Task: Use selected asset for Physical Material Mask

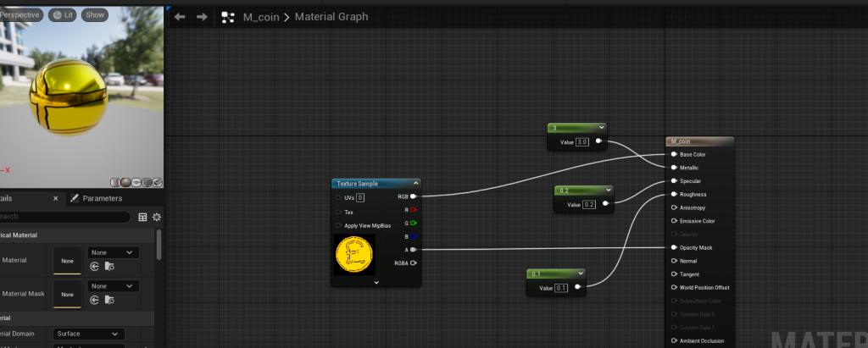Action: point(95,299)
